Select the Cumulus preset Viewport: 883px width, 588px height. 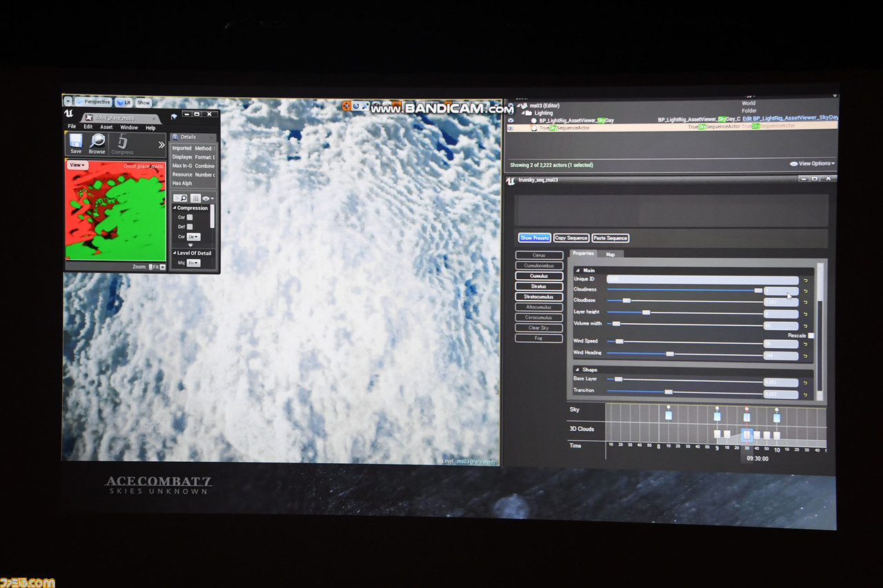click(539, 276)
